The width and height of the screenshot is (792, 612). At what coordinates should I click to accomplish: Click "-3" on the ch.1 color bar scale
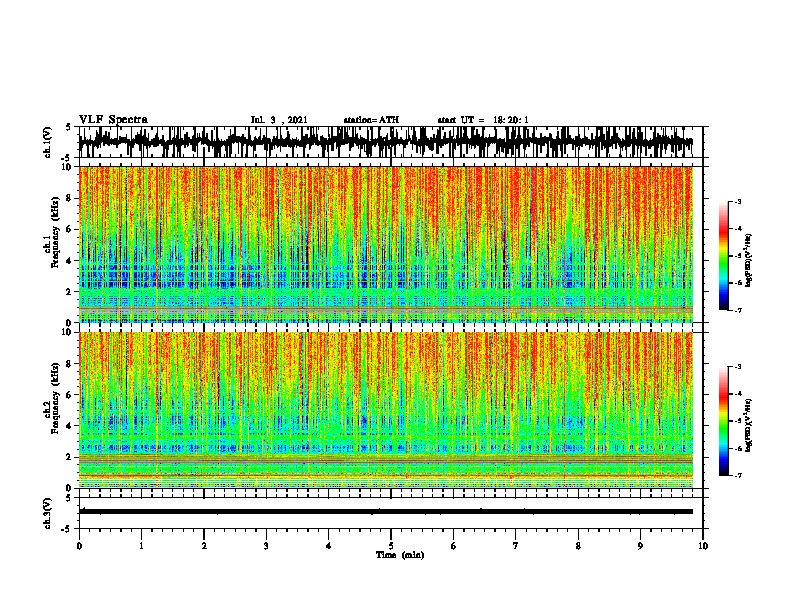tap(737, 202)
